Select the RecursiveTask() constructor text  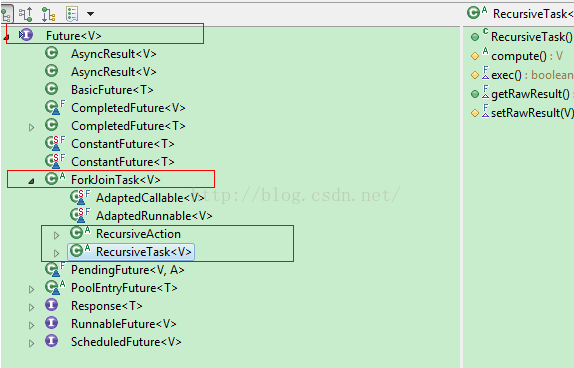(x=532, y=37)
